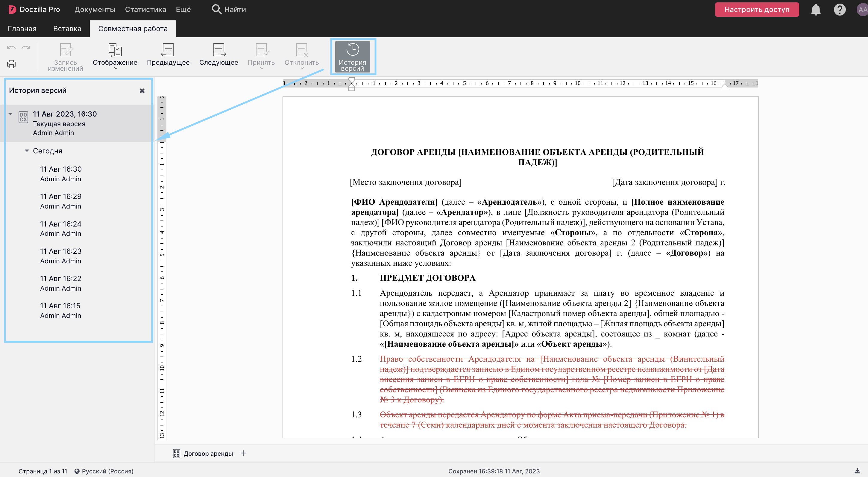
Task: Click История версий panel title
Action: 38,90
